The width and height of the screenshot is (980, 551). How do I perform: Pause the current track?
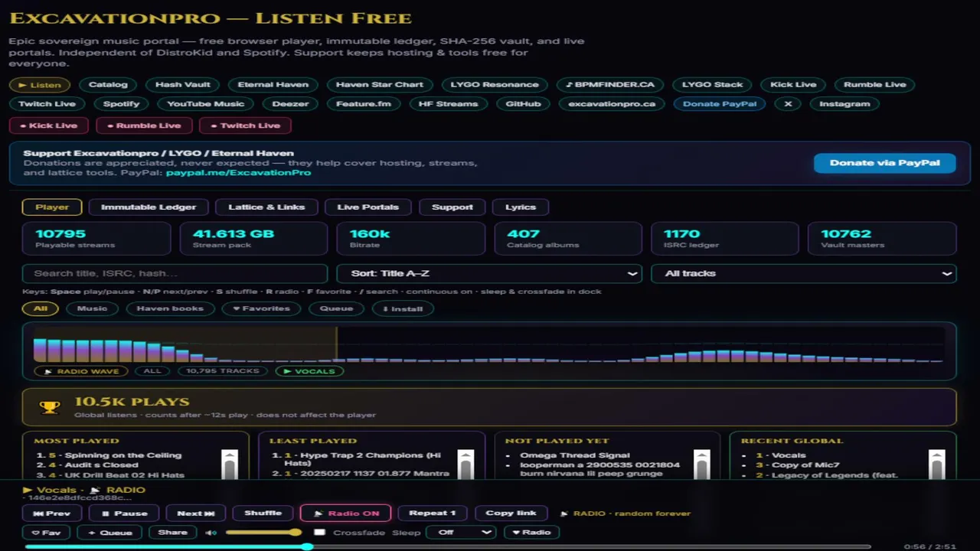[x=124, y=514]
